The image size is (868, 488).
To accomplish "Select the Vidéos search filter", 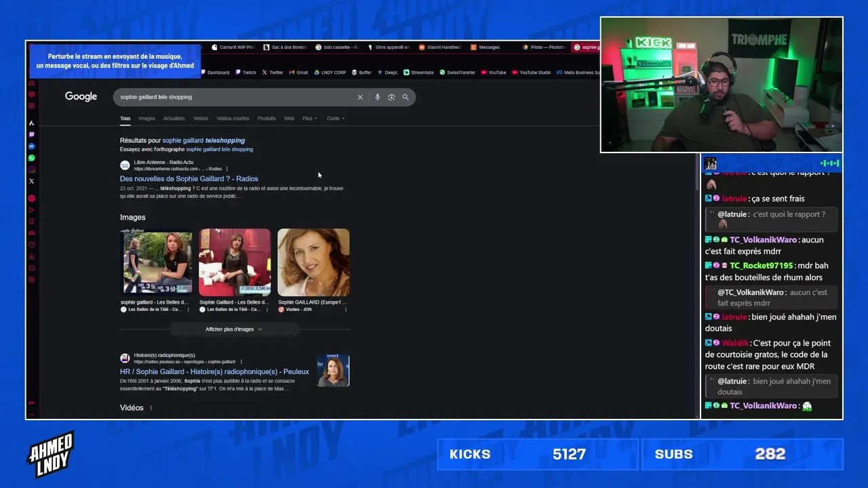I will 201,119.
